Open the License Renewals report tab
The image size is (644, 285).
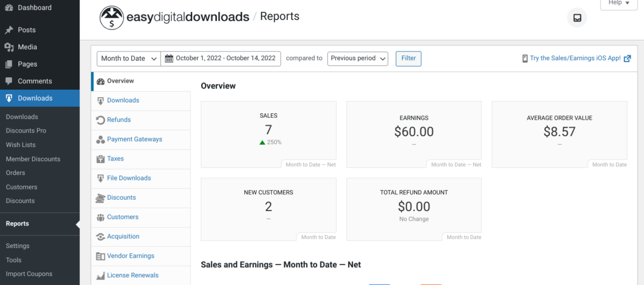(x=141, y=275)
